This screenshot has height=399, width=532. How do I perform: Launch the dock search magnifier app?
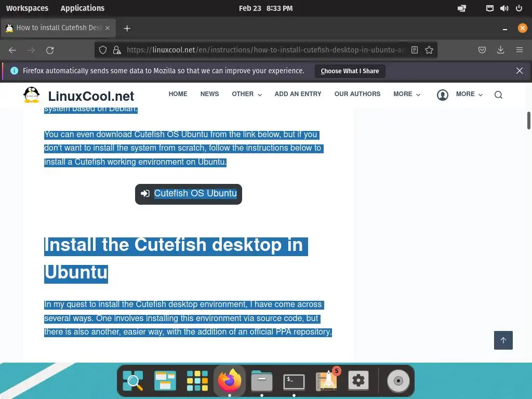132,381
